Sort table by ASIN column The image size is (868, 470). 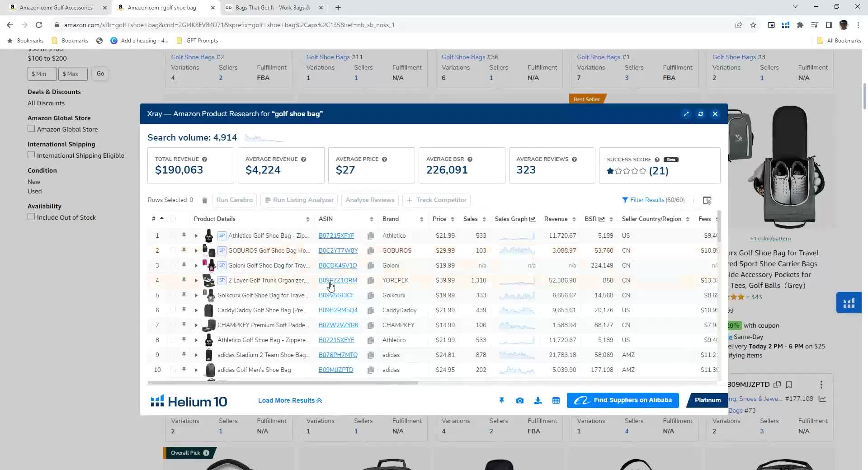371,219
